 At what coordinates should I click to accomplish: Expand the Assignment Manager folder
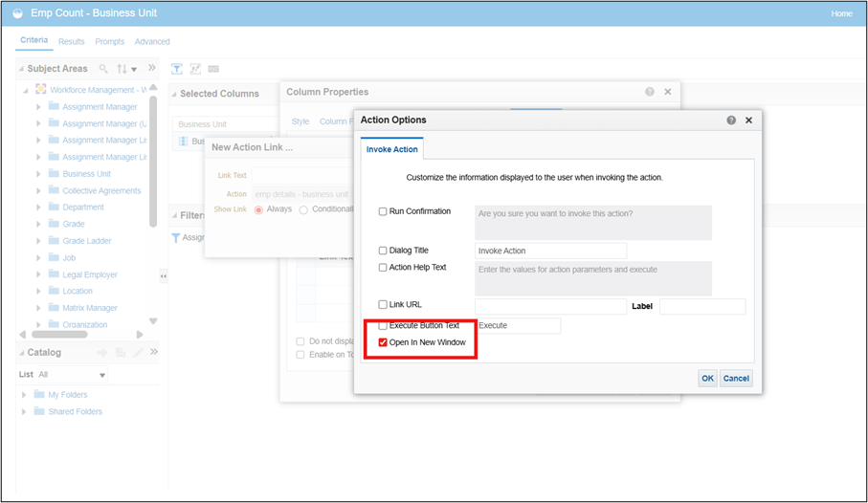(x=38, y=107)
